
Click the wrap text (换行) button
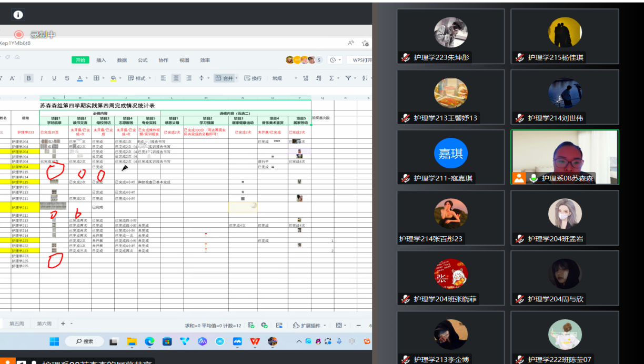pos(253,78)
